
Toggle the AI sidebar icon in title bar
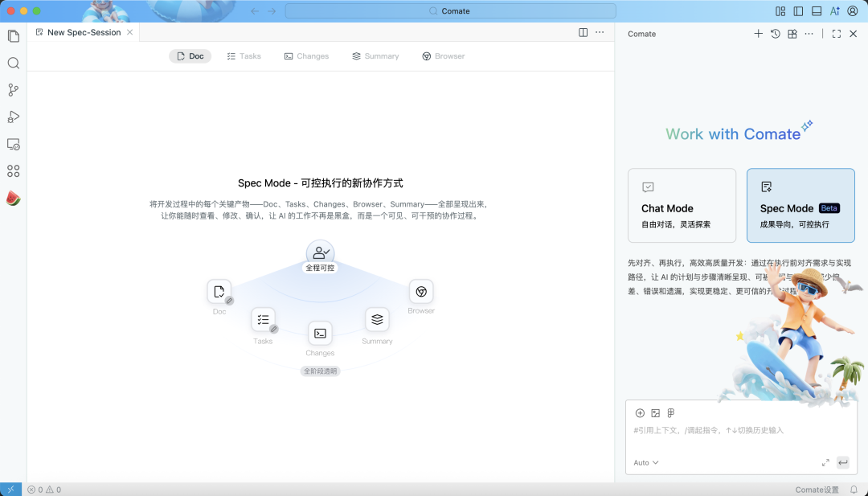point(835,11)
